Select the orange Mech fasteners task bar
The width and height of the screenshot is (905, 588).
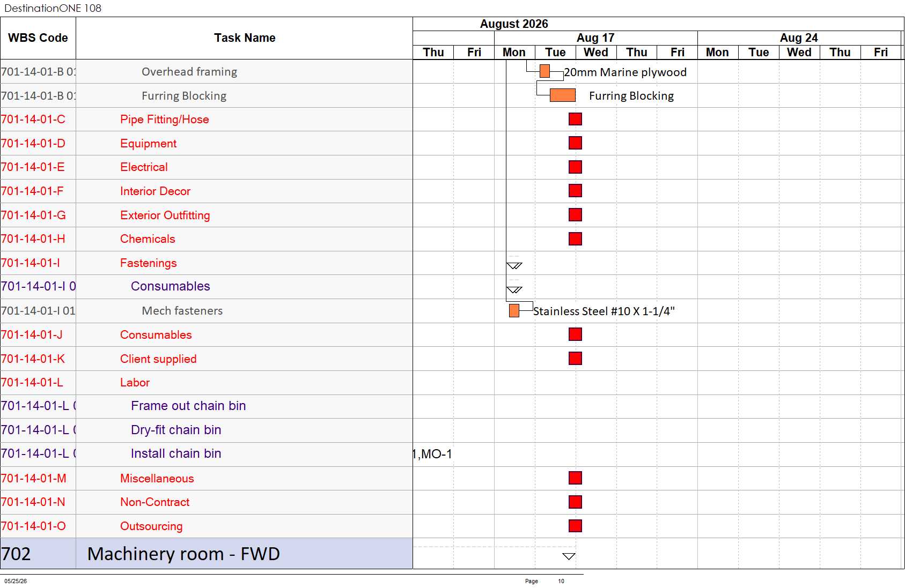point(514,310)
